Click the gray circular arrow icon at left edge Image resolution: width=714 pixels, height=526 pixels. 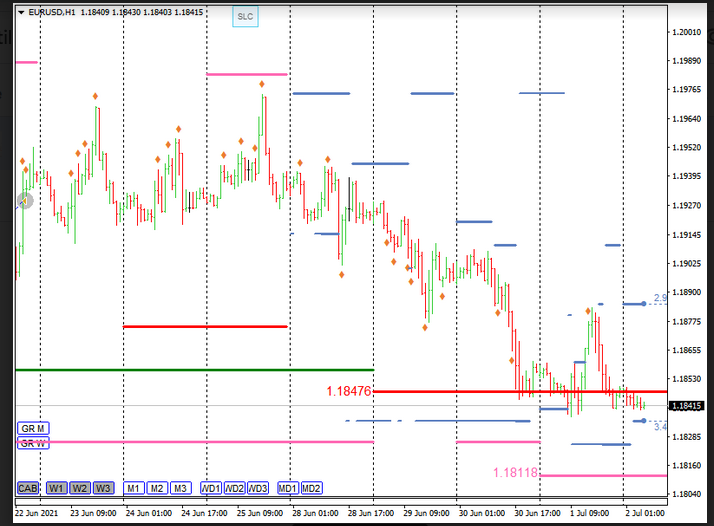point(25,200)
